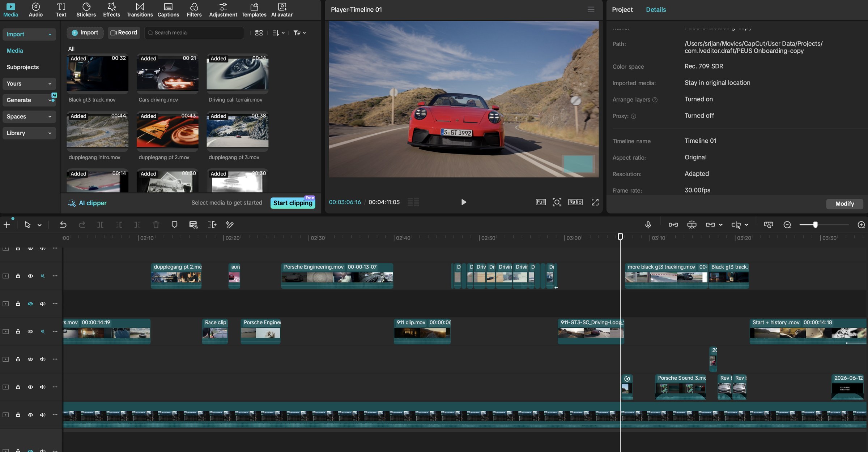Switch to the Details tab

[x=656, y=10]
